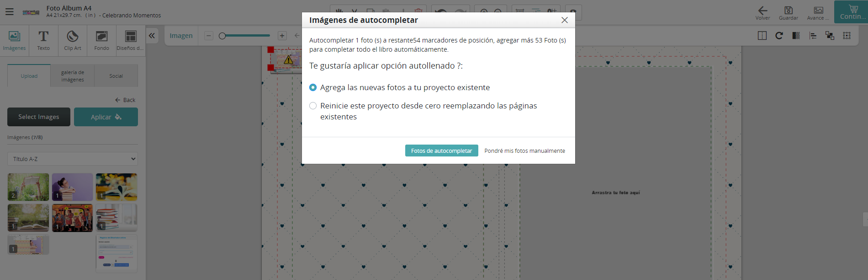Open the Imágenes tool panel

click(15, 41)
